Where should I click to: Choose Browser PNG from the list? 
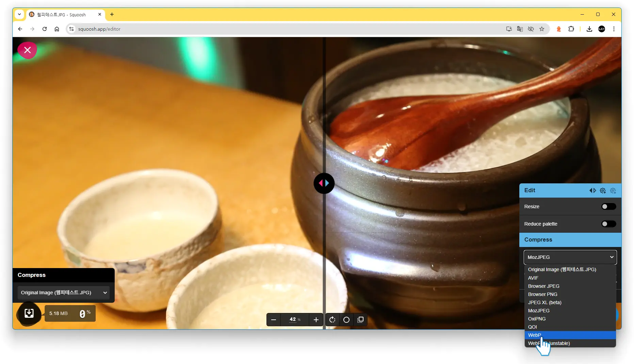[570, 294]
